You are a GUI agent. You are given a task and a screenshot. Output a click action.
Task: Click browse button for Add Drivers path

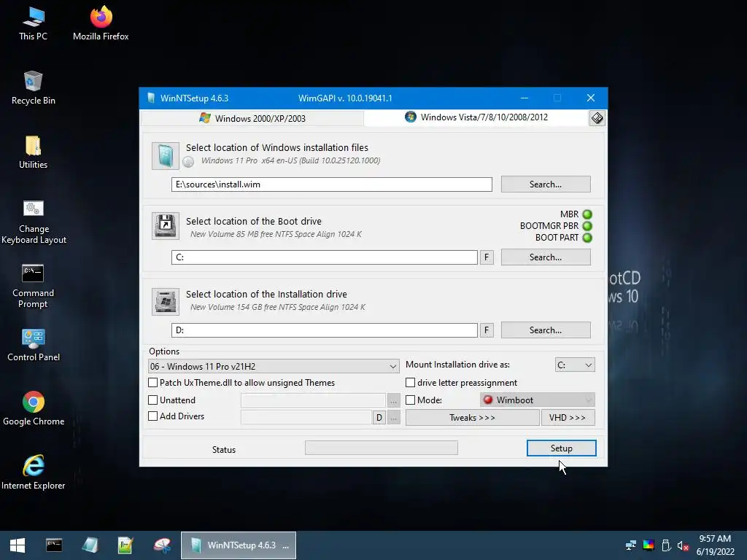[x=393, y=418]
